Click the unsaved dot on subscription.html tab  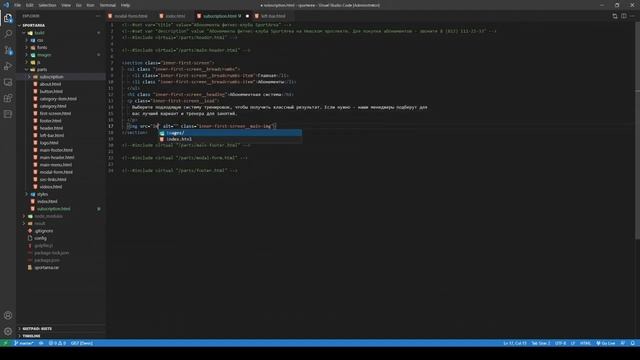click(247, 16)
